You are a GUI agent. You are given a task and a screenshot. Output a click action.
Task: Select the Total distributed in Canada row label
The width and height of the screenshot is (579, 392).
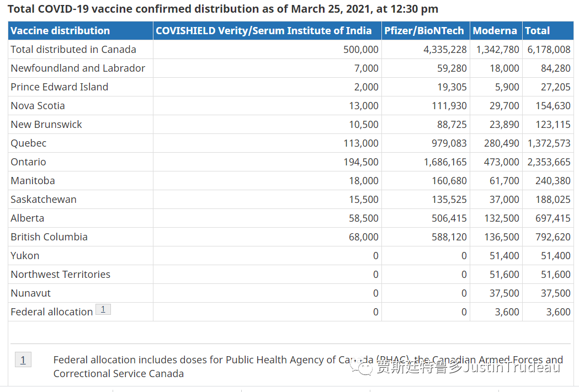click(x=73, y=50)
